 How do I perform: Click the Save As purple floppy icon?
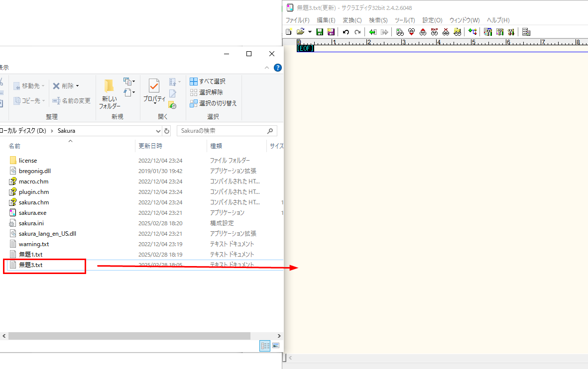[331, 32]
